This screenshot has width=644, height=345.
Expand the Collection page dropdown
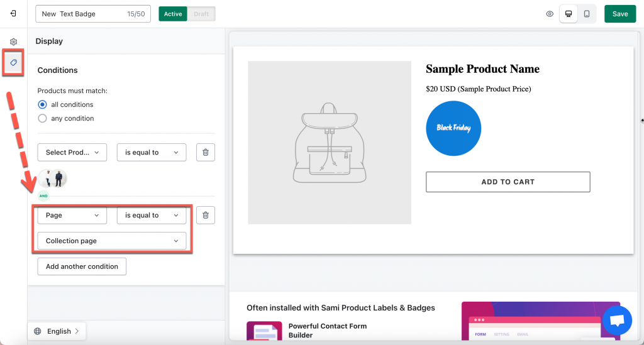(112, 241)
